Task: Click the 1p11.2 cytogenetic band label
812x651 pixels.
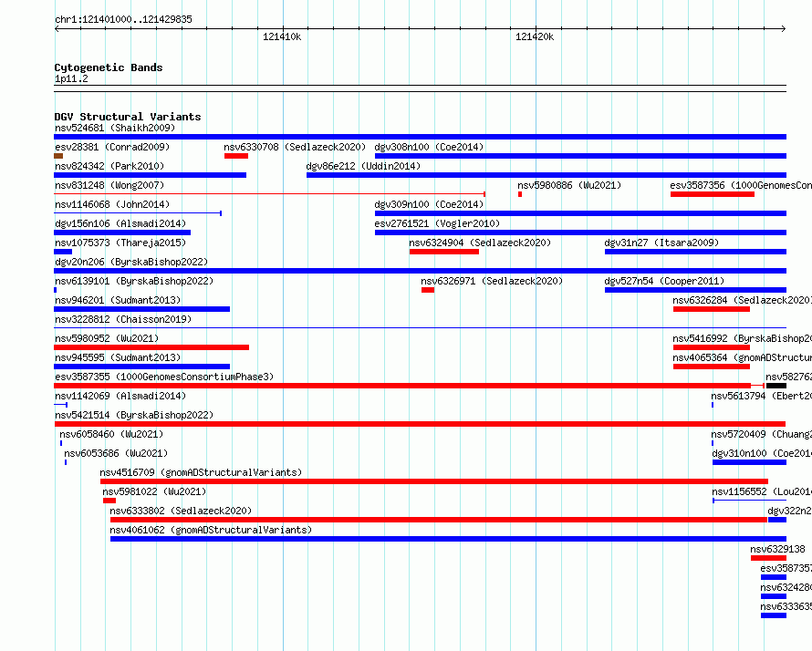Action: click(71, 78)
